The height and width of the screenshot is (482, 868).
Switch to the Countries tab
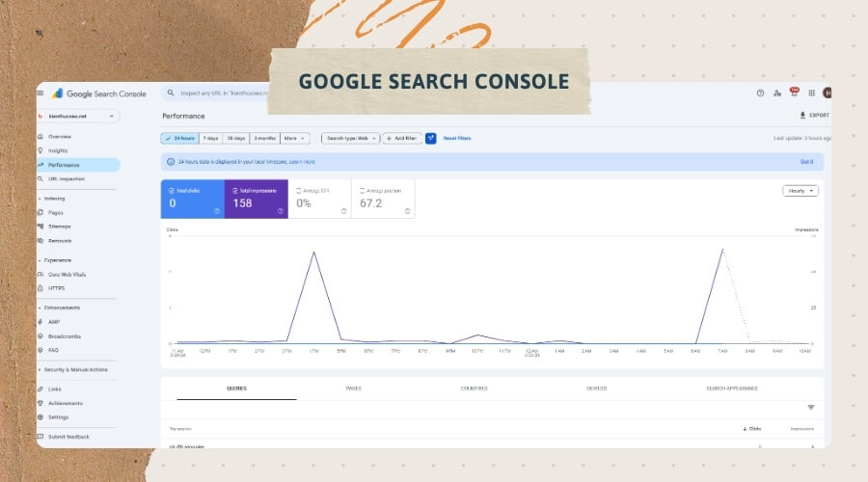(474, 388)
